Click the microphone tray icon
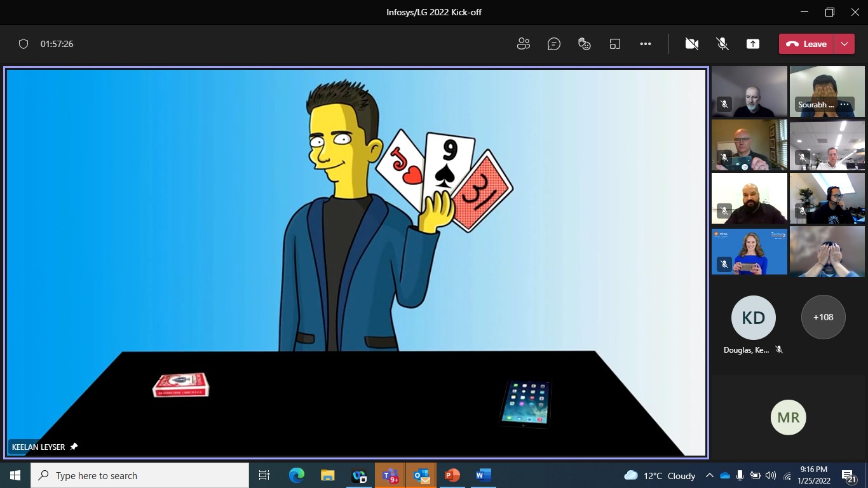The image size is (868, 488). [740, 475]
